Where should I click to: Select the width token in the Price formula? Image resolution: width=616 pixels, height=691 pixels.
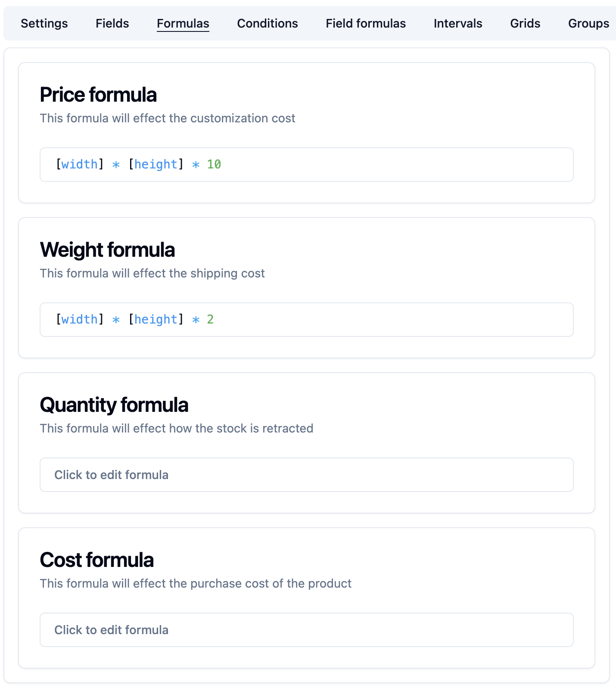[79, 164]
